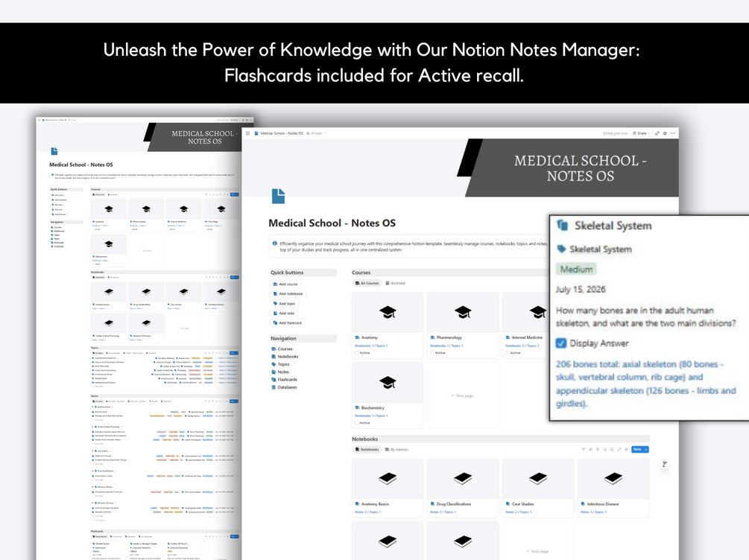
Task: Click Notebooks 2 / Topics 2 under Internal Medicine
Action: (522, 346)
